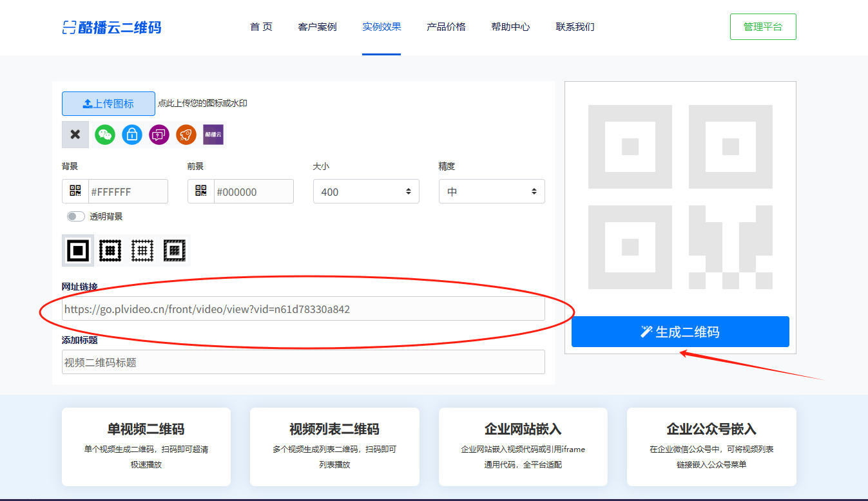
Task: Click the 视频二维码标题 title input field
Action: [x=304, y=362]
